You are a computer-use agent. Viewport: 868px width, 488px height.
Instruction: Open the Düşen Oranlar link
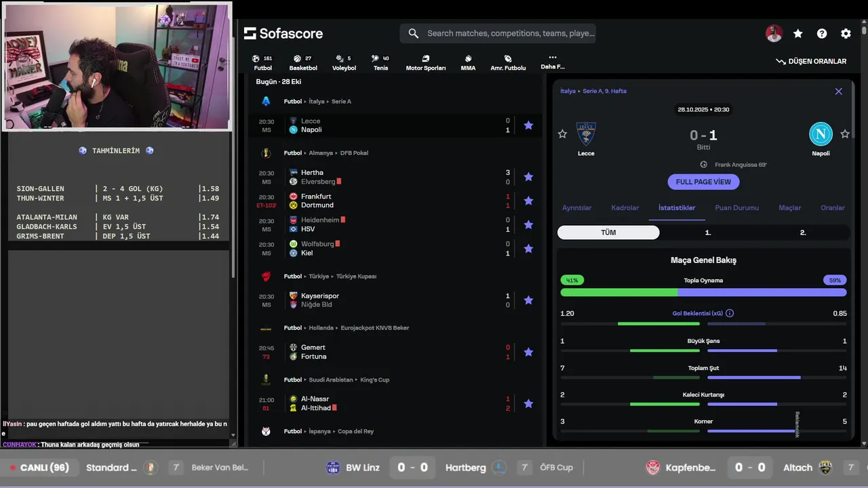click(811, 61)
